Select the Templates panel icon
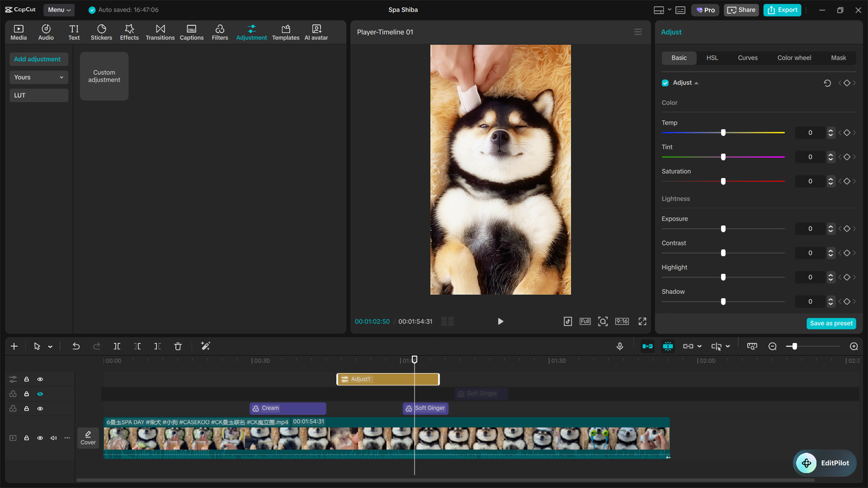 pyautogui.click(x=285, y=31)
